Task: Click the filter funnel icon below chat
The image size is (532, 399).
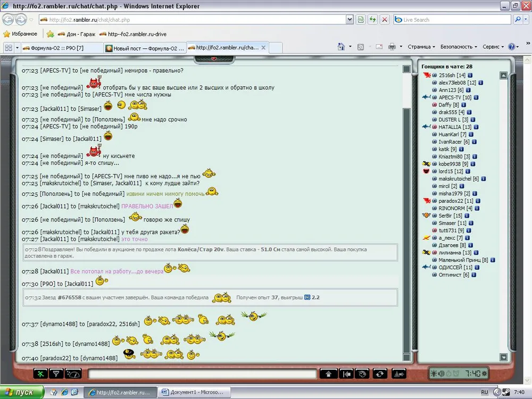Action: click(57, 374)
